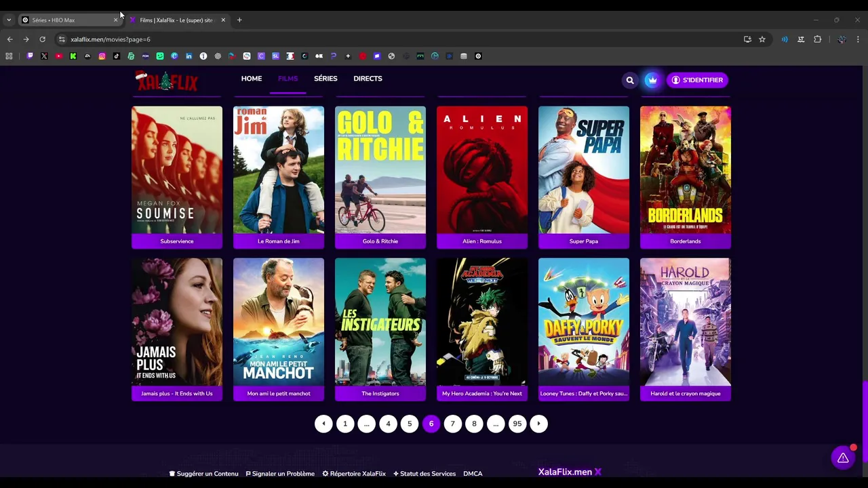Click Signaler un Problème footer link
The height and width of the screenshot is (488, 868).
280,474
